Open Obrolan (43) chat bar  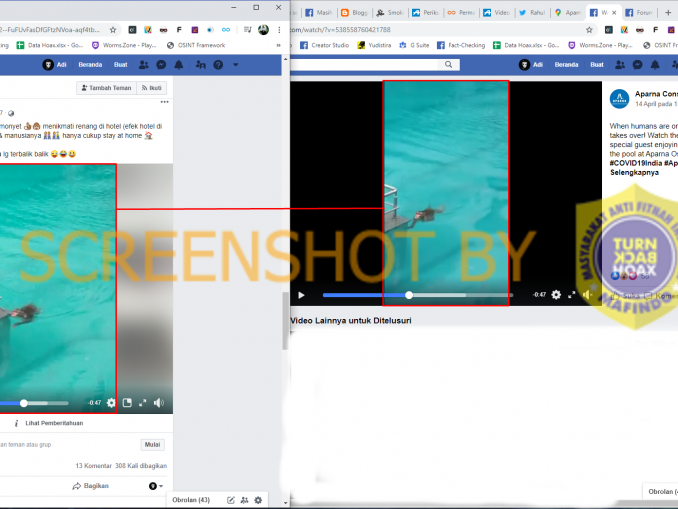[191, 500]
